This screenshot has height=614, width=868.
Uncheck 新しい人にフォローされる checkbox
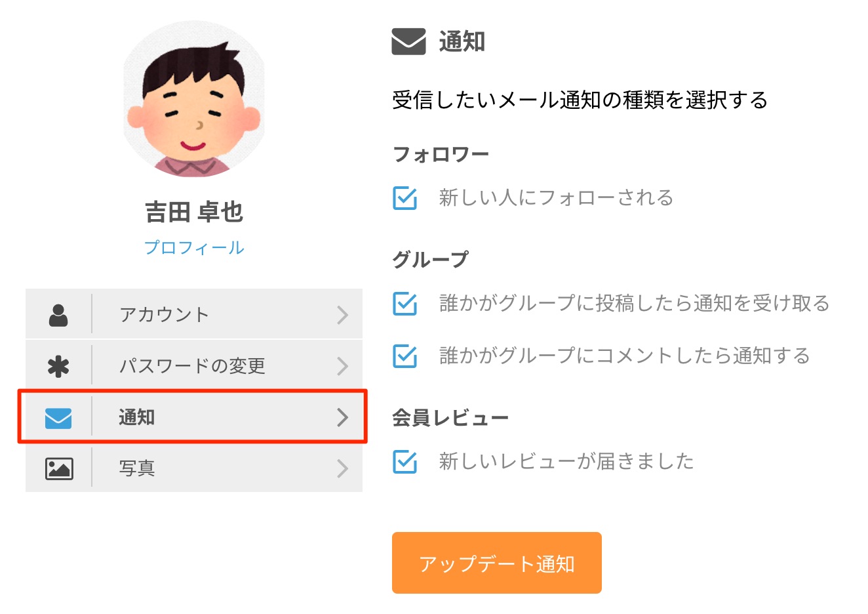(x=405, y=198)
